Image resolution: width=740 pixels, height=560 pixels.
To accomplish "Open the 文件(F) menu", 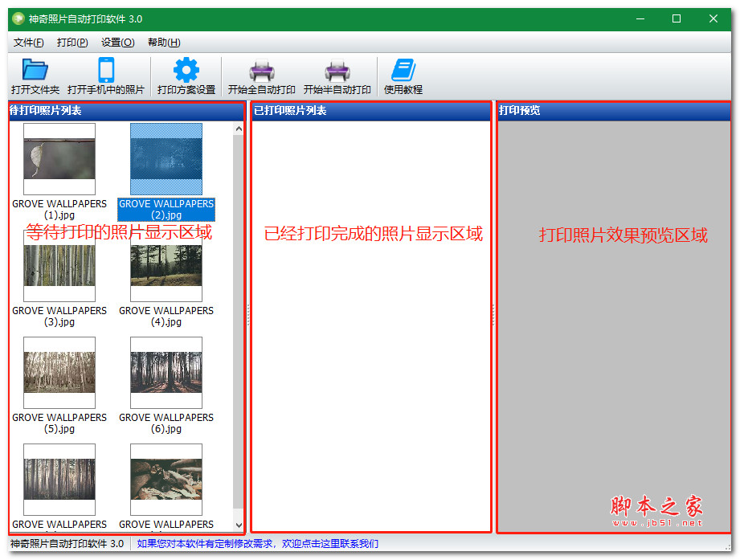I will (x=28, y=43).
